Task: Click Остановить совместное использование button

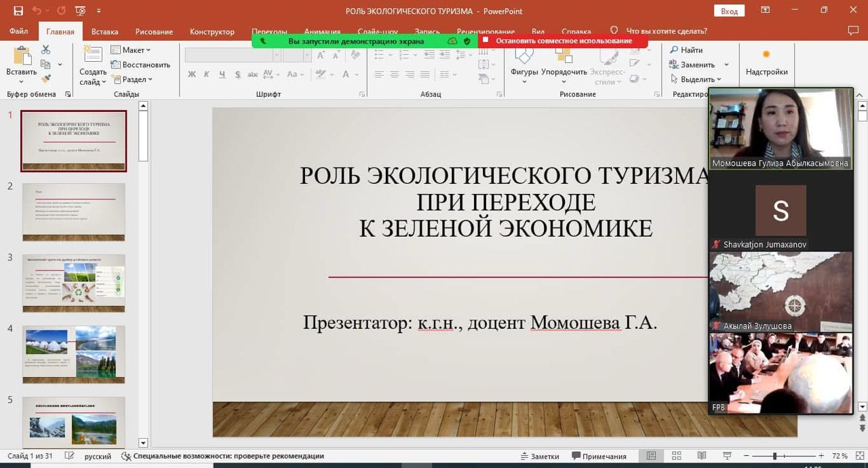Action: tap(563, 41)
